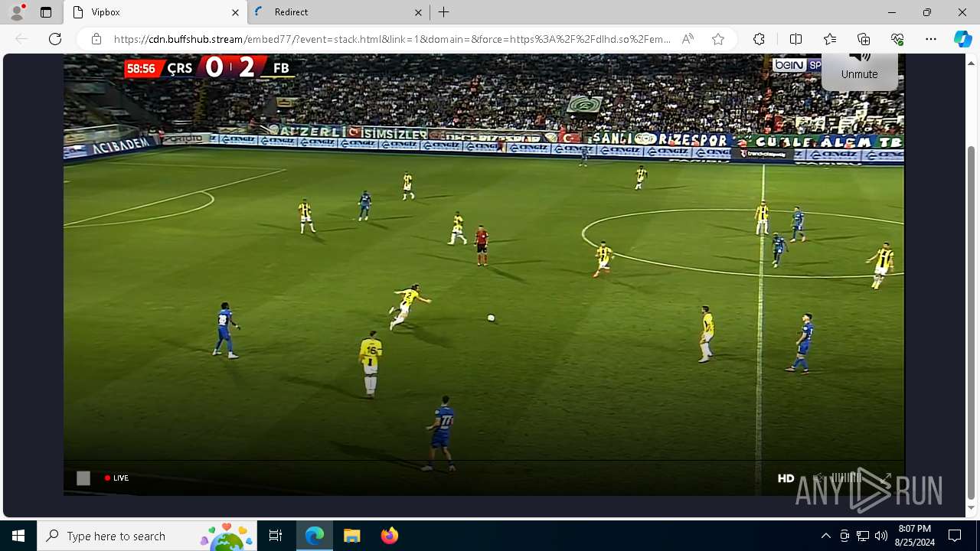Open the Copilot sidebar
Viewport: 980px width, 551px height.
point(962,39)
